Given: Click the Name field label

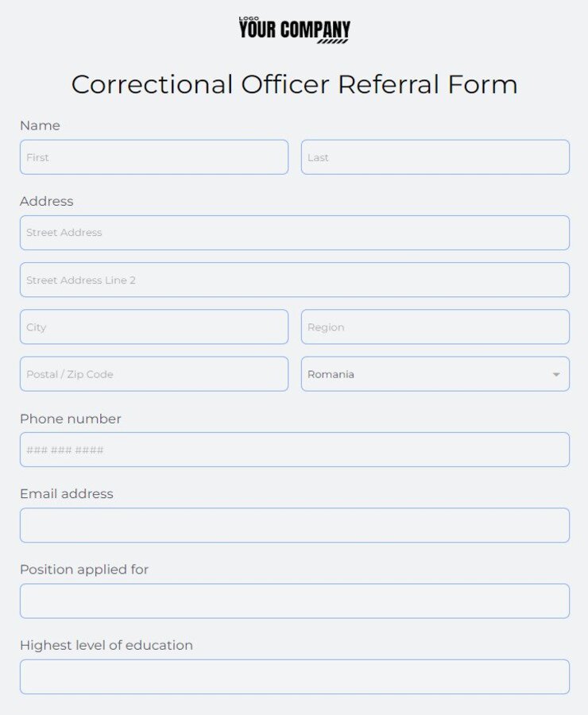Looking at the screenshot, I should [x=40, y=125].
